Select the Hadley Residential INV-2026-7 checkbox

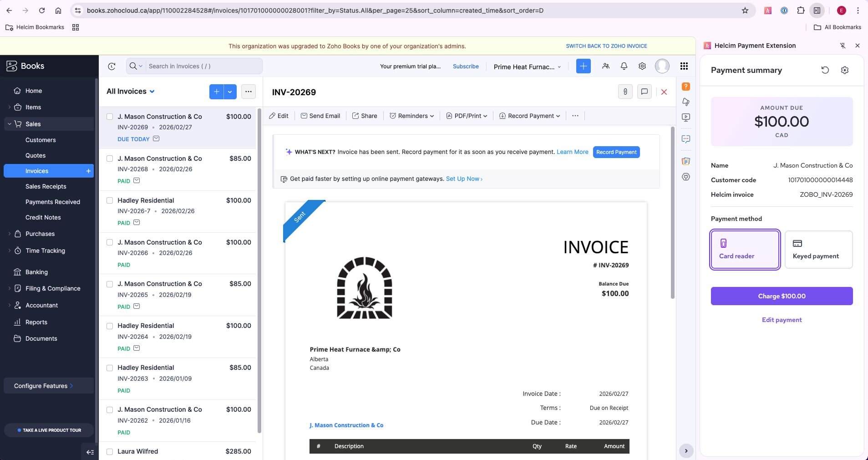[x=110, y=200]
